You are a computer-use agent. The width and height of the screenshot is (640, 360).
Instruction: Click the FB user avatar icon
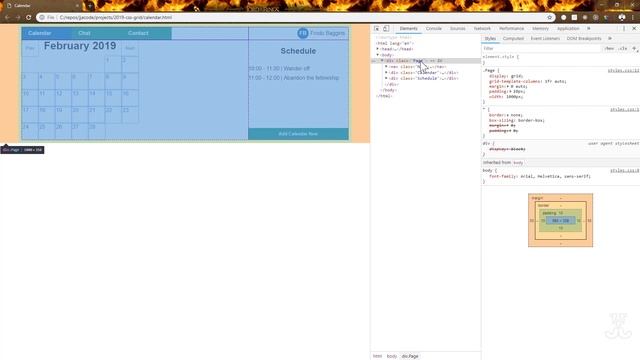coord(302,33)
